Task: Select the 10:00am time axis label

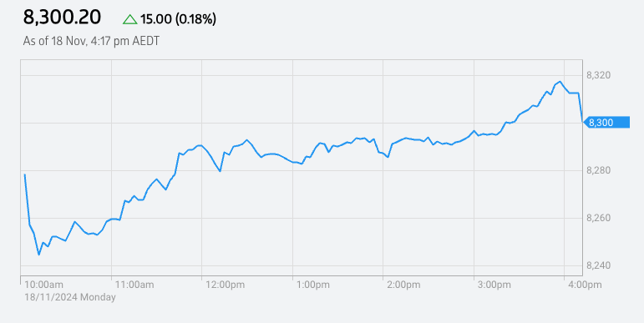Action: coord(44,285)
